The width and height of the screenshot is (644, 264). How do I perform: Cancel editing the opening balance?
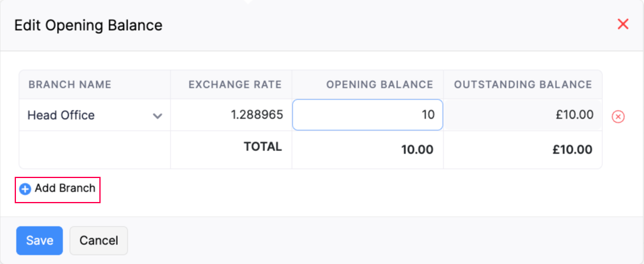point(99,241)
